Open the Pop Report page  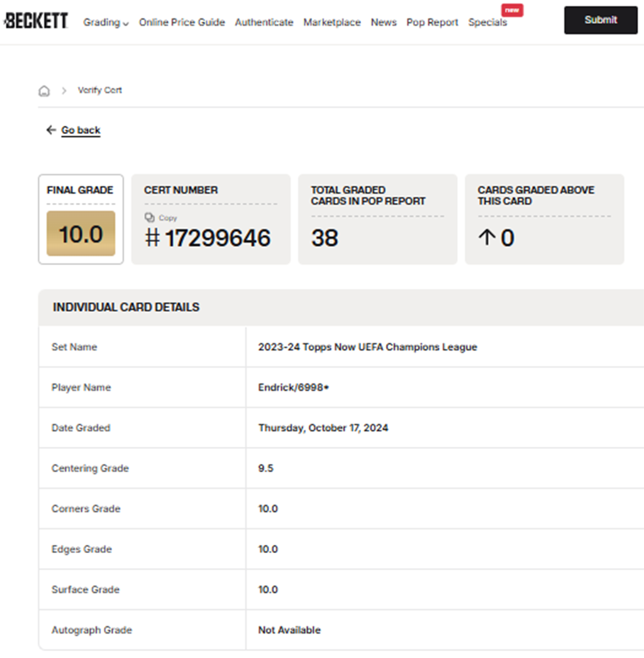click(432, 23)
